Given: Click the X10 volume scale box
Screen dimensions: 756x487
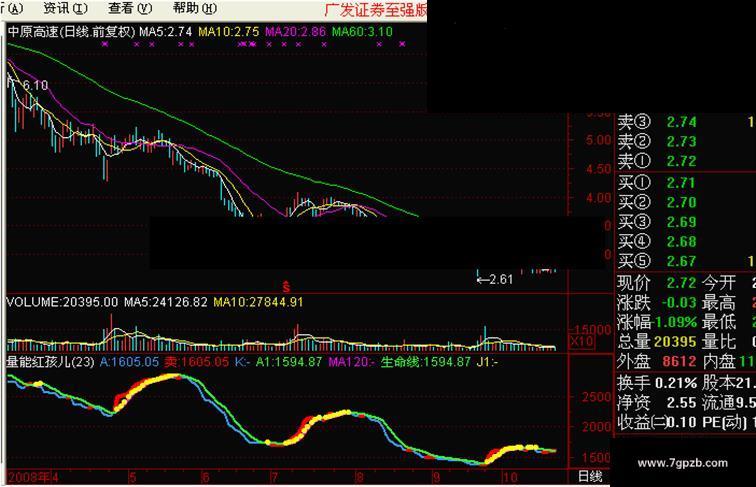Looking at the screenshot, I should click(582, 342).
